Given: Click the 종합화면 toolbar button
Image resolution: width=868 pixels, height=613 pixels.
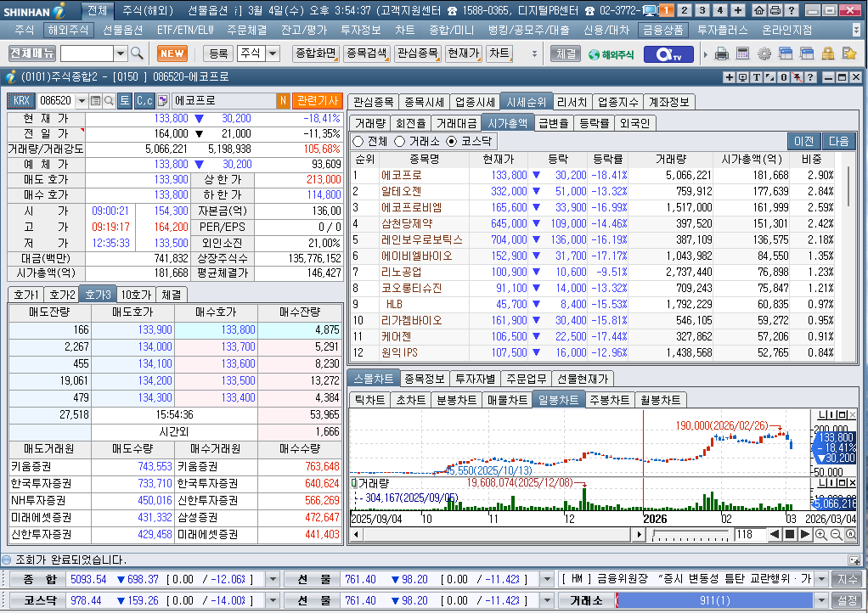Looking at the screenshot, I should click(x=316, y=53).
